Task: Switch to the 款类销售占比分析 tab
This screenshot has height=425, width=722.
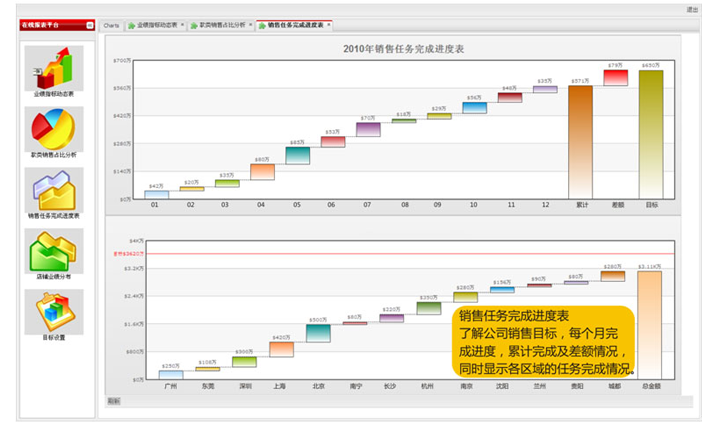Action: coord(219,24)
